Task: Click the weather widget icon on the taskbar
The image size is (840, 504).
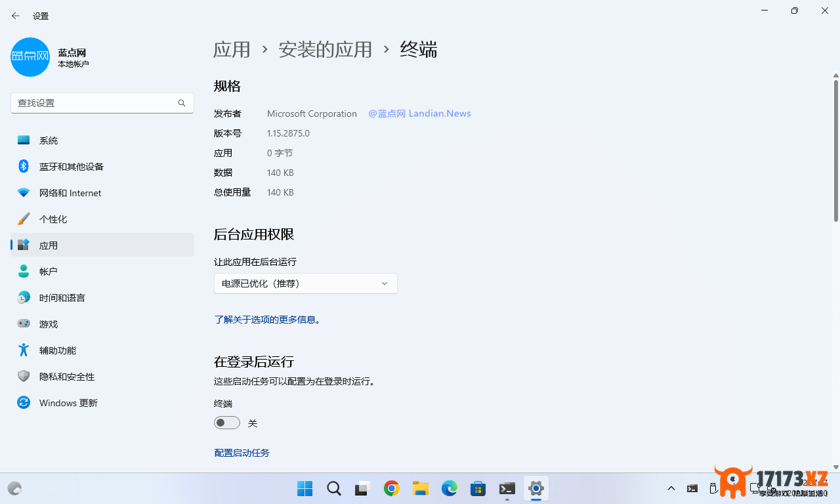Action: tap(14, 488)
